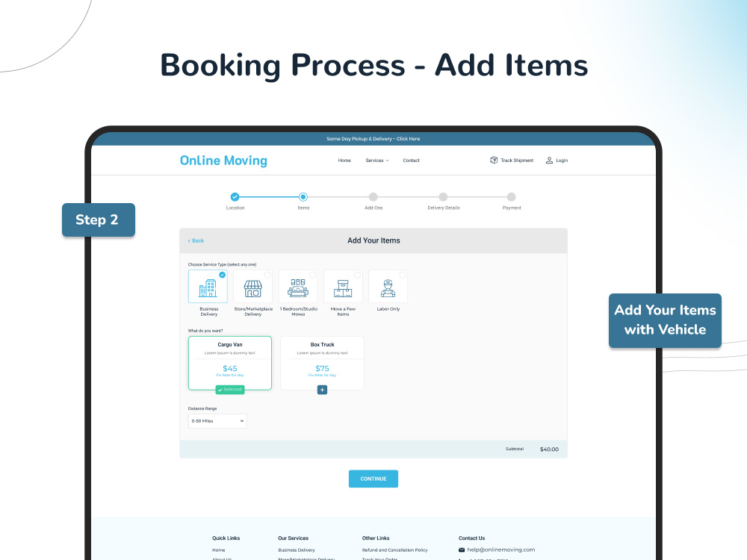
Task: Go to the completed Location step marker
Action: pyautogui.click(x=235, y=196)
